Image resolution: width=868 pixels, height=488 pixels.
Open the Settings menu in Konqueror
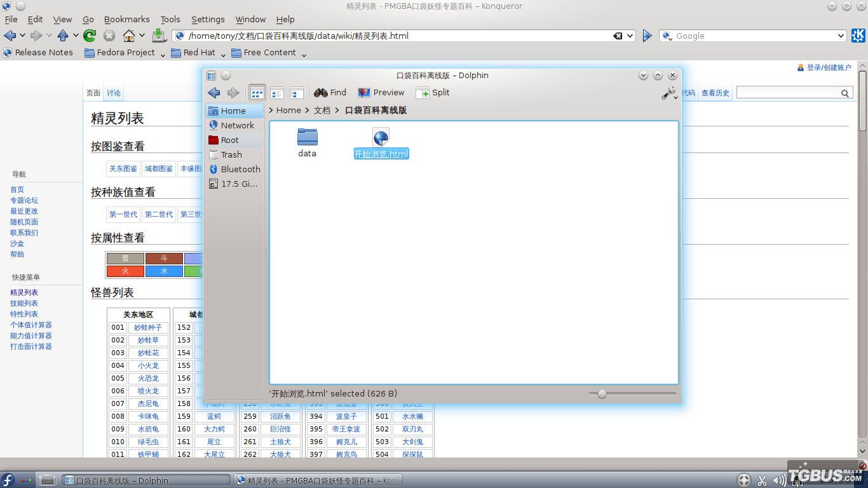point(208,19)
